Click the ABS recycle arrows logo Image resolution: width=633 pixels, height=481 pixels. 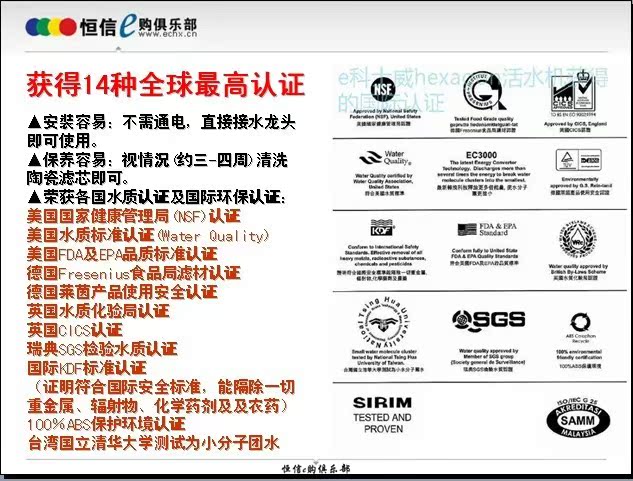point(581,322)
